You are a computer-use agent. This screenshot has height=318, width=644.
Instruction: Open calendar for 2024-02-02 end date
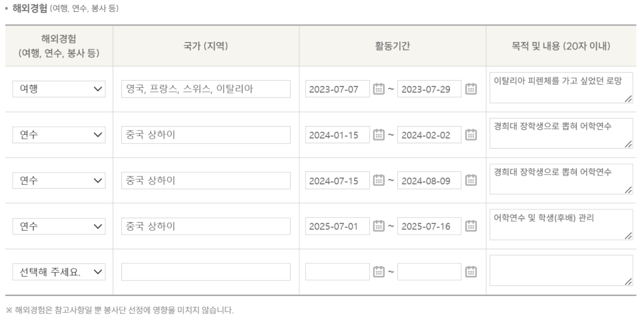tap(471, 135)
